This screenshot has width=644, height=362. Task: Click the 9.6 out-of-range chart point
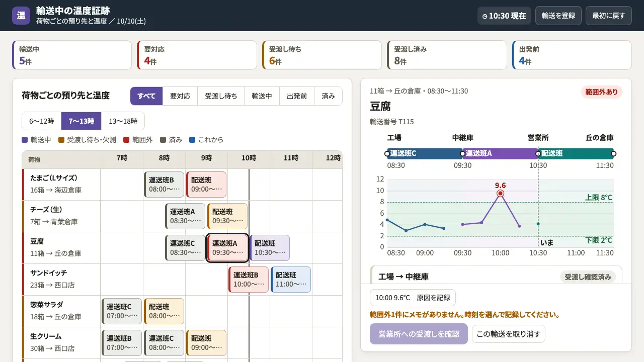point(500,194)
